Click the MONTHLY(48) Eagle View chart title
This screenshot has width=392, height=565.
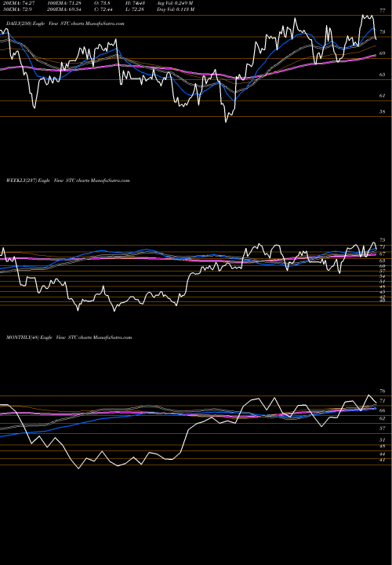click(x=69, y=337)
